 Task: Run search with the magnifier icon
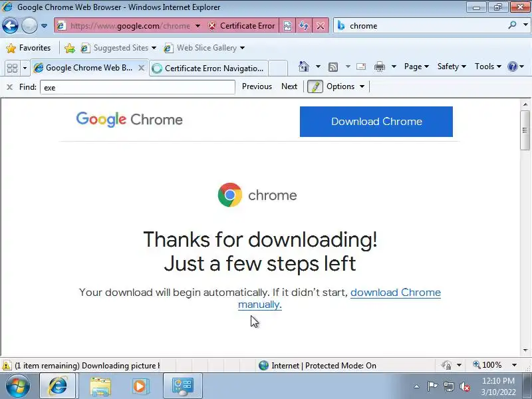[512, 25]
